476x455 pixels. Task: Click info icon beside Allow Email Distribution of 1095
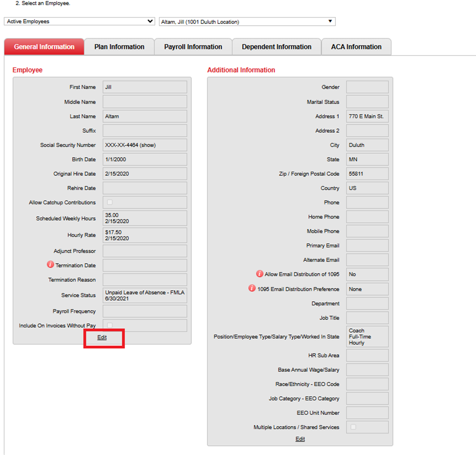click(x=260, y=274)
